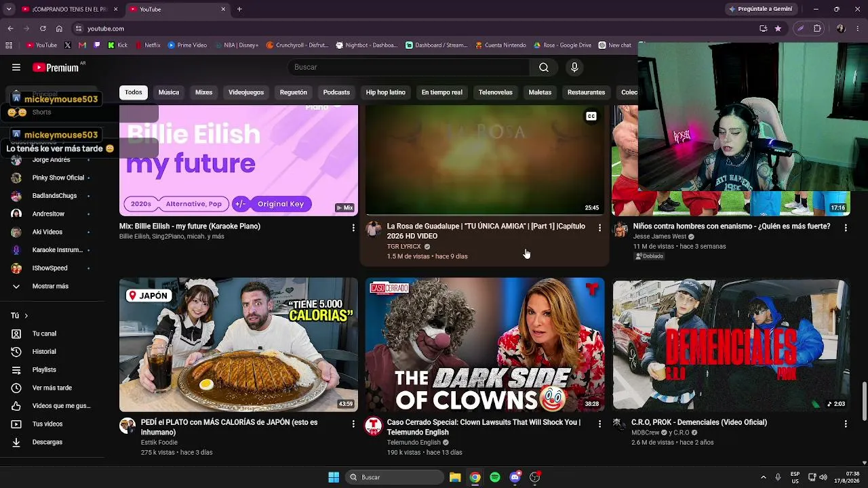This screenshot has height=488, width=868.
Task: Open the Windows Start menu
Action: (334, 477)
